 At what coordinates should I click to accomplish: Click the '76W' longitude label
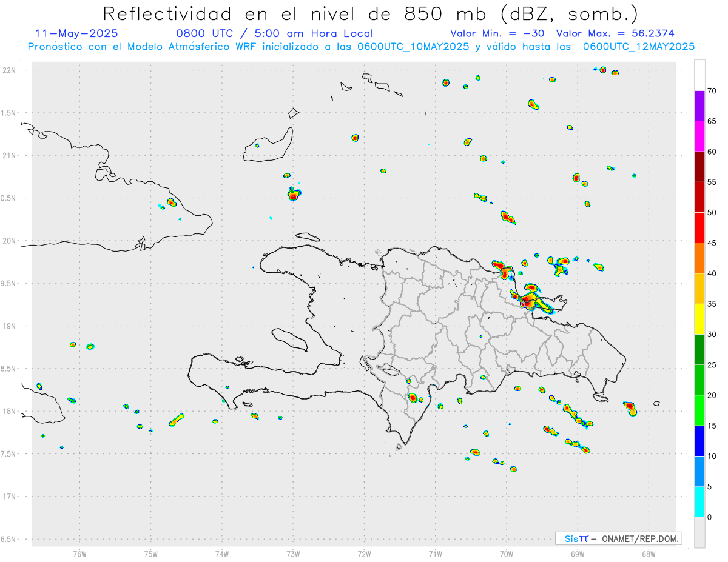coord(79,554)
